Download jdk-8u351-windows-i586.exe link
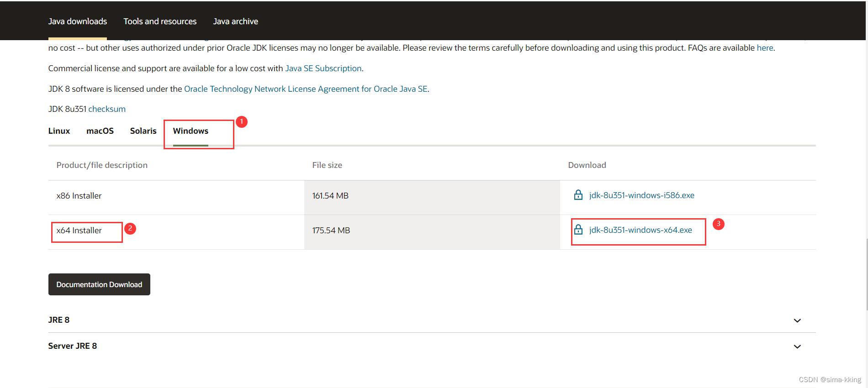868x388 pixels. (x=642, y=195)
